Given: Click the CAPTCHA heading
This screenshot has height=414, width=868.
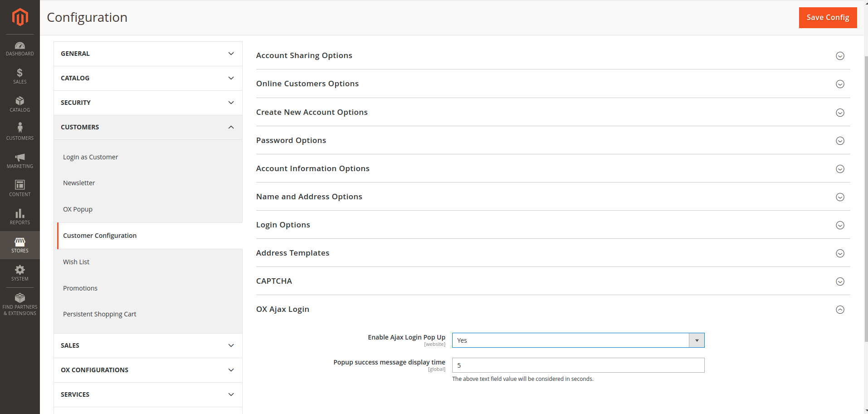Looking at the screenshot, I should click(x=274, y=281).
